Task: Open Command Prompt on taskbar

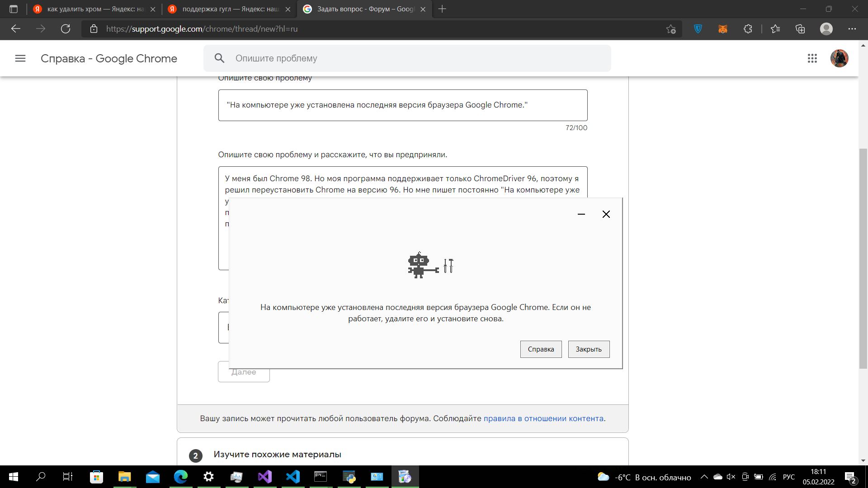Action: [321, 477]
